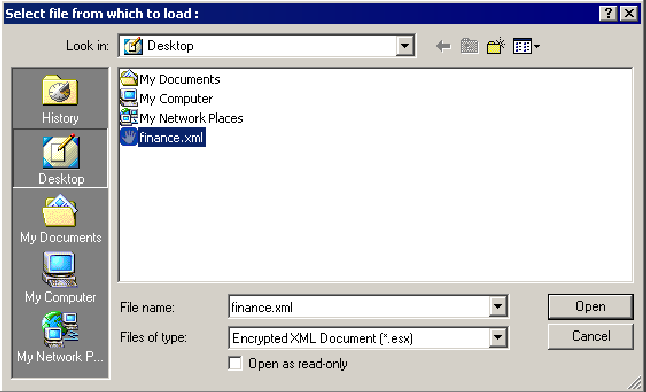
Task: Open My Network Places in places bar
Action: pos(60,337)
